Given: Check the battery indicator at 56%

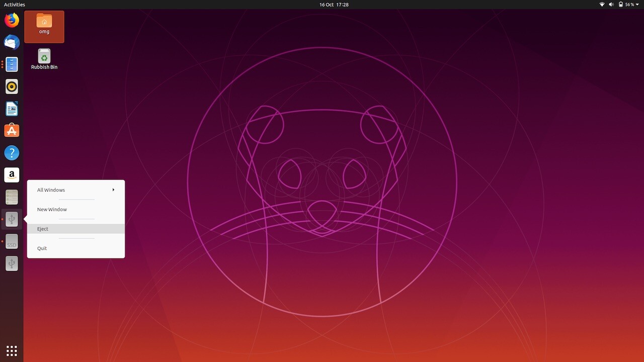Looking at the screenshot, I should 626,5.
